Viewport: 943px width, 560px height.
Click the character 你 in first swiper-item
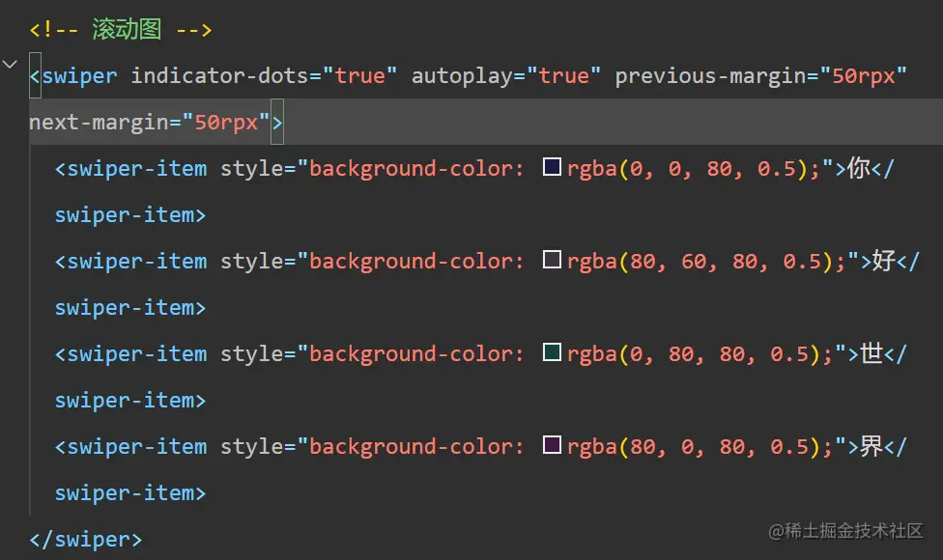tap(858, 168)
